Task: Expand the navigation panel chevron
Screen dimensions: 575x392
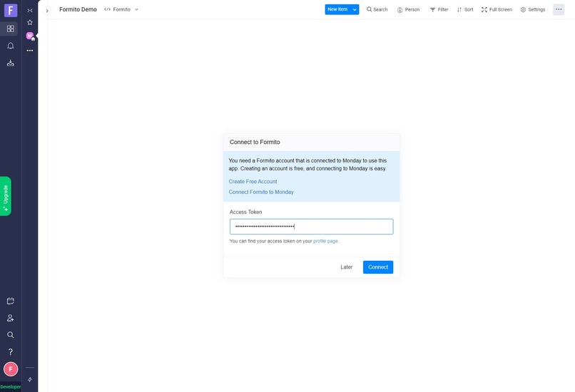Action: coord(47,11)
